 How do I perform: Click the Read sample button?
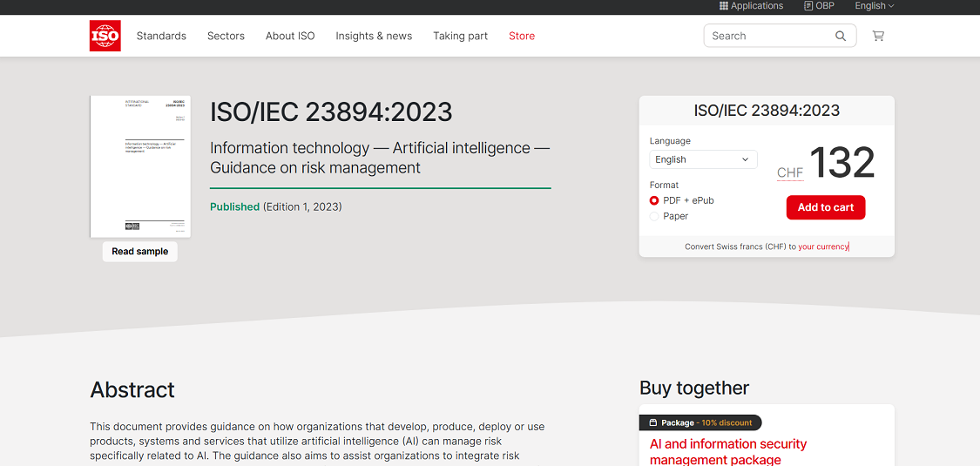[x=140, y=252]
